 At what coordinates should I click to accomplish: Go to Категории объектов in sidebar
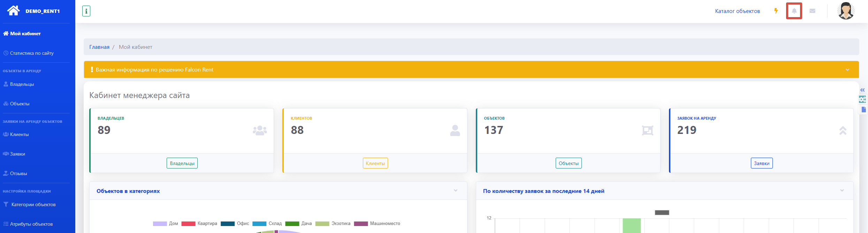click(x=33, y=204)
